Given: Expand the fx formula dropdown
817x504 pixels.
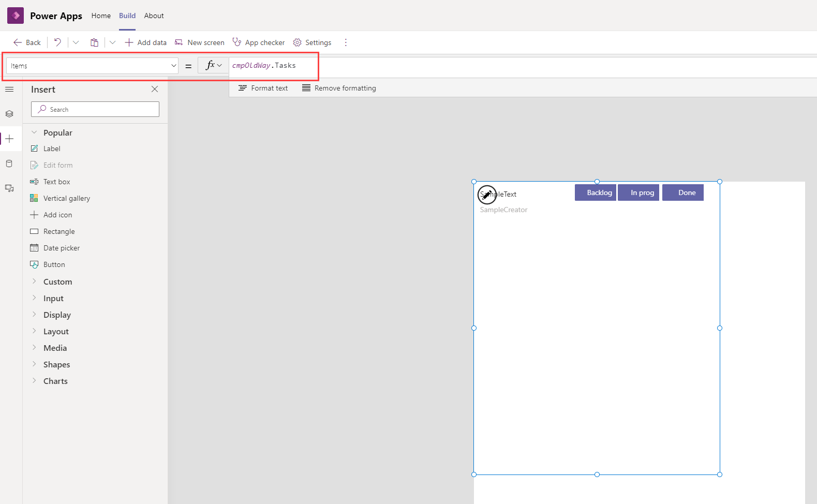Looking at the screenshot, I should (213, 65).
